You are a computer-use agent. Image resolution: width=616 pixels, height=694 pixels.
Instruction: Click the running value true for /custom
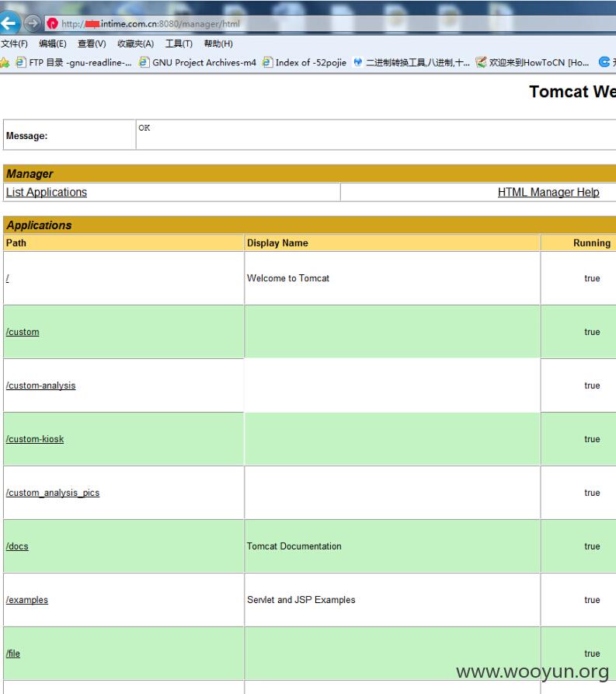coord(592,332)
